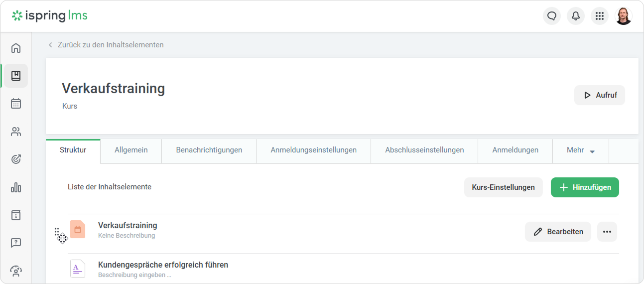Open the calendar icon in the sidebar
Image resolution: width=644 pixels, height=284 pixels.
coord(16,104)
